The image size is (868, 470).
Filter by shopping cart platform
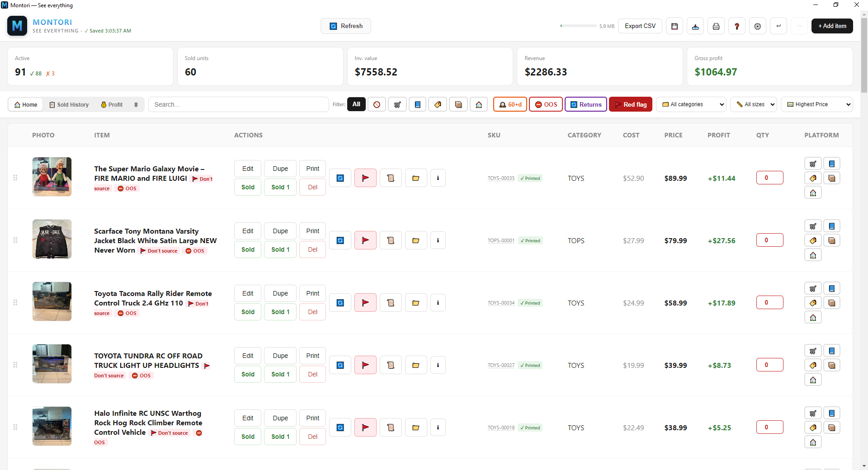coord(397,104)
